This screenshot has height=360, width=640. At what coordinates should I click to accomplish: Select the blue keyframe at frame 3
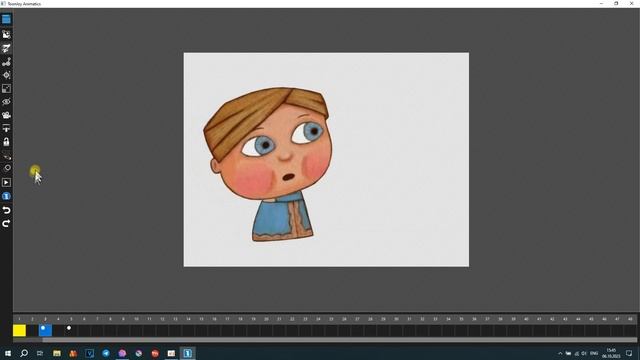coord(45,330)
